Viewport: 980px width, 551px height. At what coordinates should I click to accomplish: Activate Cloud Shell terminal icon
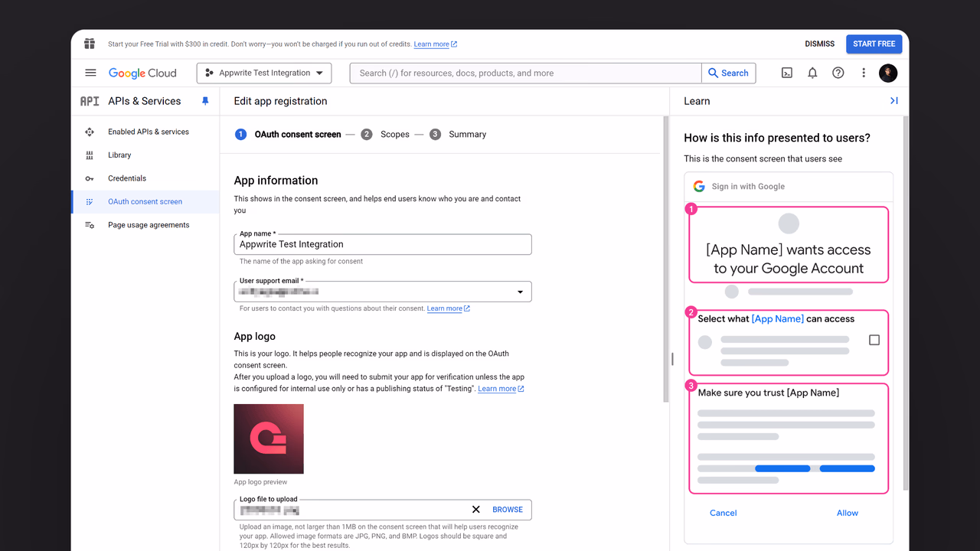point(786,73)
